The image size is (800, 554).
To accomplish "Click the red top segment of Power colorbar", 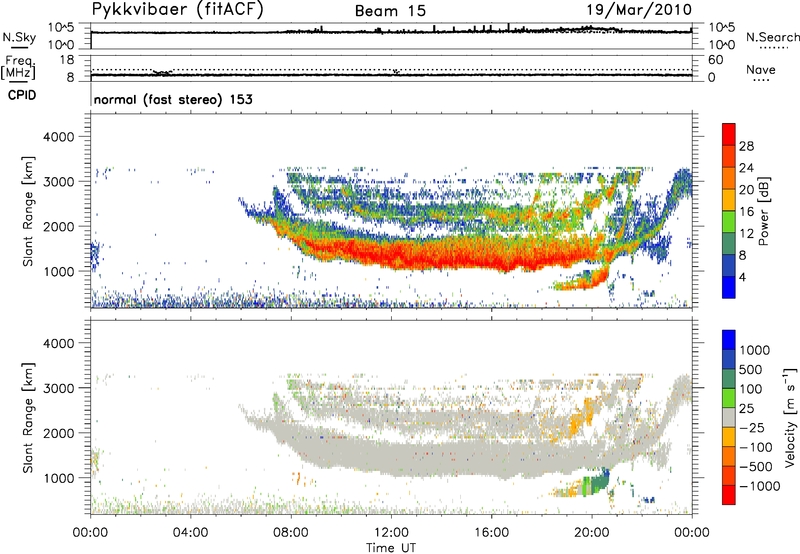I will [729, 134].
